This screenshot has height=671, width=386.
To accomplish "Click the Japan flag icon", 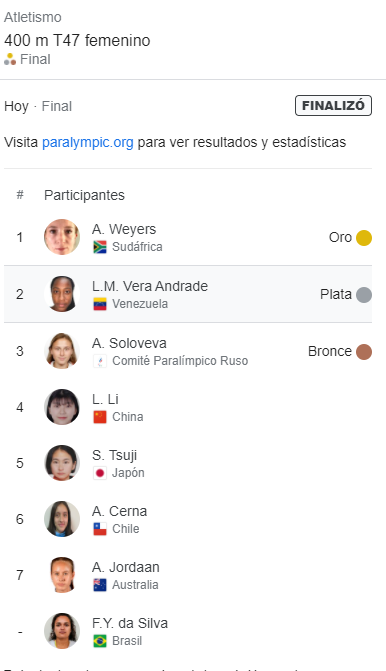I will click(x=100, y=473).
